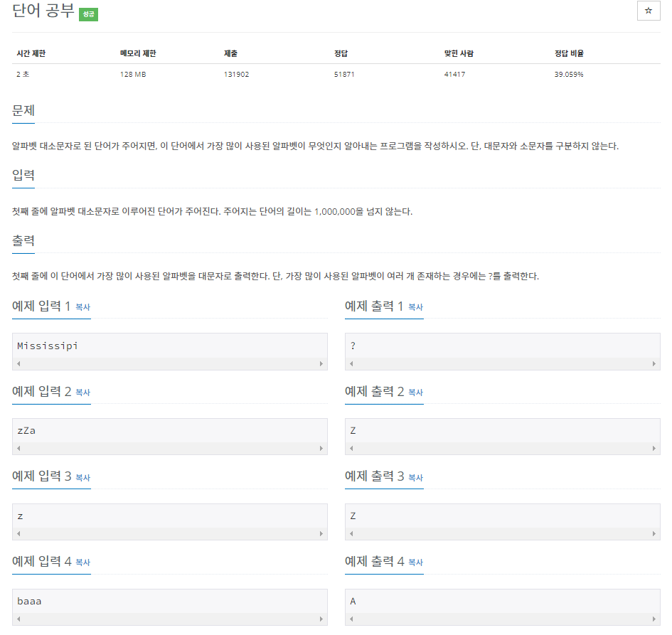Click the ? sample output text
The width and height of the screenshot is (672, 635).
pyautogui.click(x=353, y=346)
